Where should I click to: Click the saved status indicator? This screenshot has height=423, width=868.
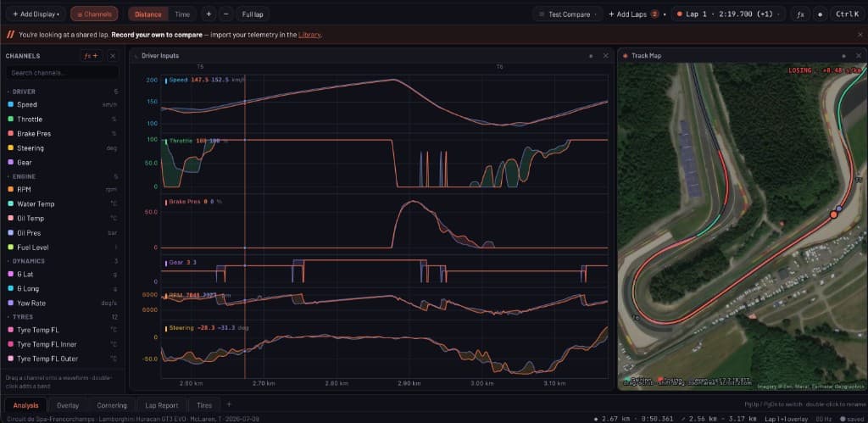851,419
